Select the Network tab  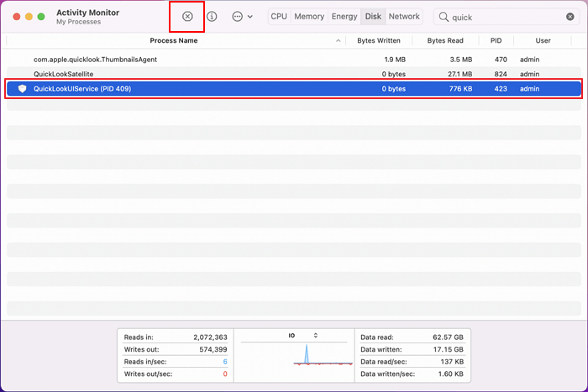tap(404, 17)
